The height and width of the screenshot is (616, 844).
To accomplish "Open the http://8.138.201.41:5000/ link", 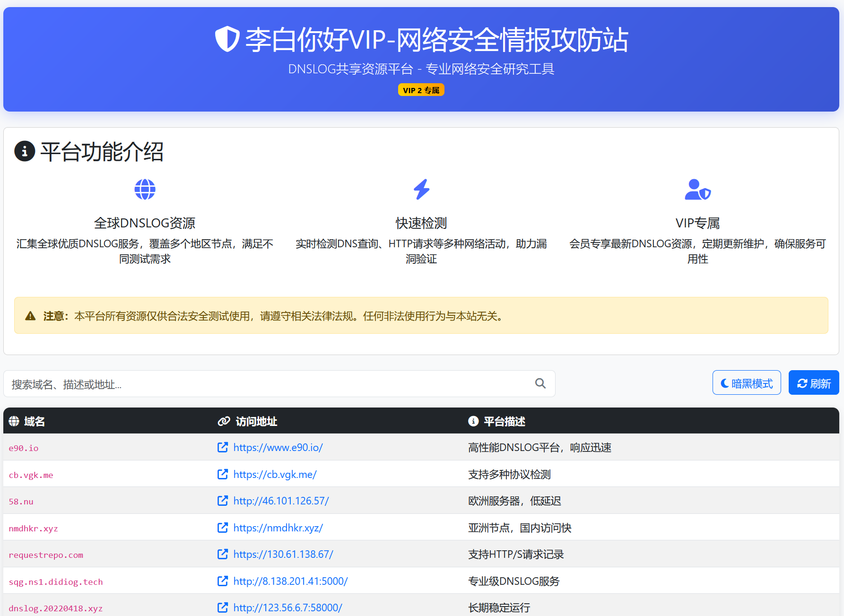I will click(x=291, y=581).
